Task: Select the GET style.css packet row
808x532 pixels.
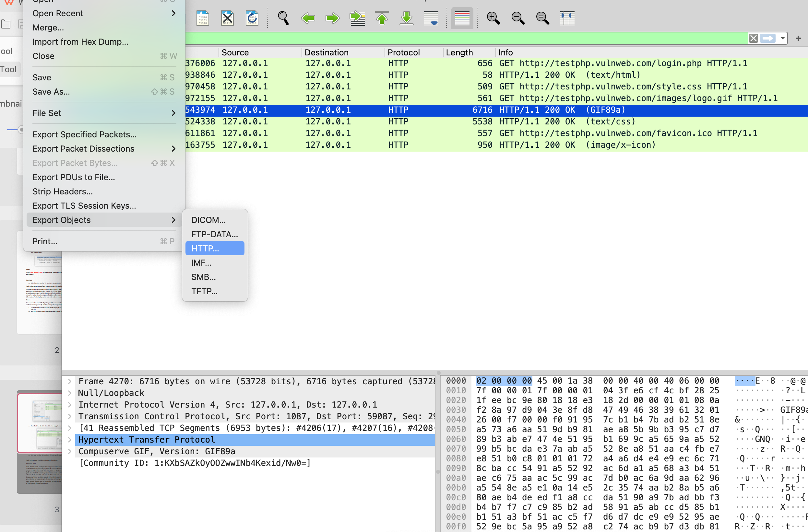Action: coord(496,87)
